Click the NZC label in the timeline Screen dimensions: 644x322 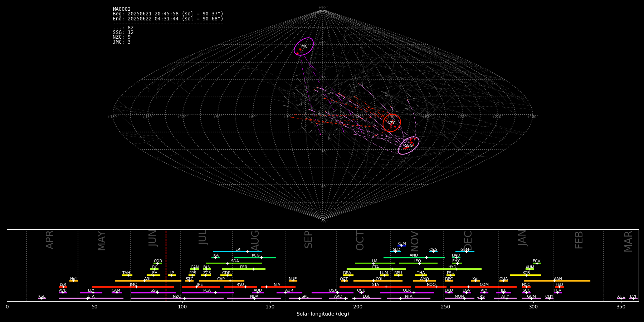[x=177, y=297]
